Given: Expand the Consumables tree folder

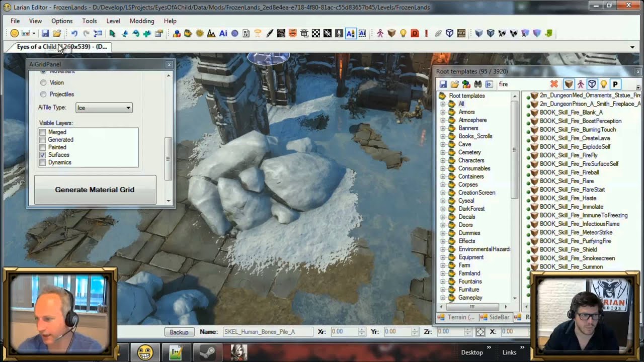Looking at the screenshot, I should click(x=443, y=168).
